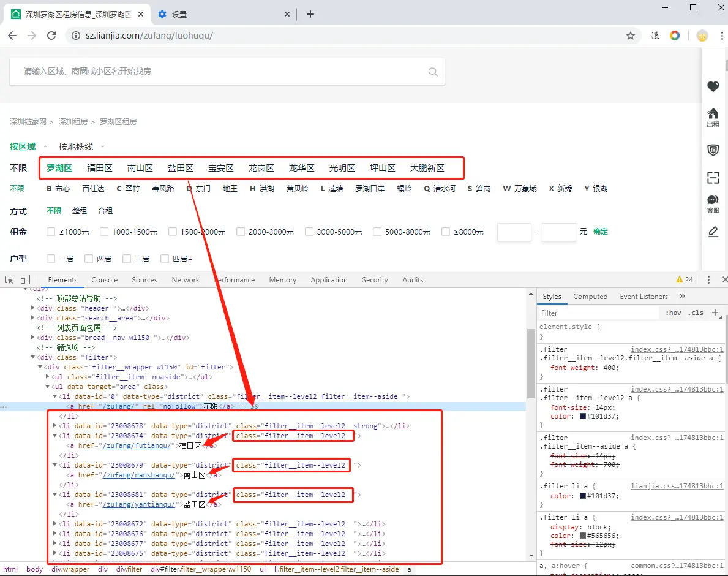Check the 3000-5000元 rent checkbox
The height and width of the screenshot is (576, 728).
(309, 232)
